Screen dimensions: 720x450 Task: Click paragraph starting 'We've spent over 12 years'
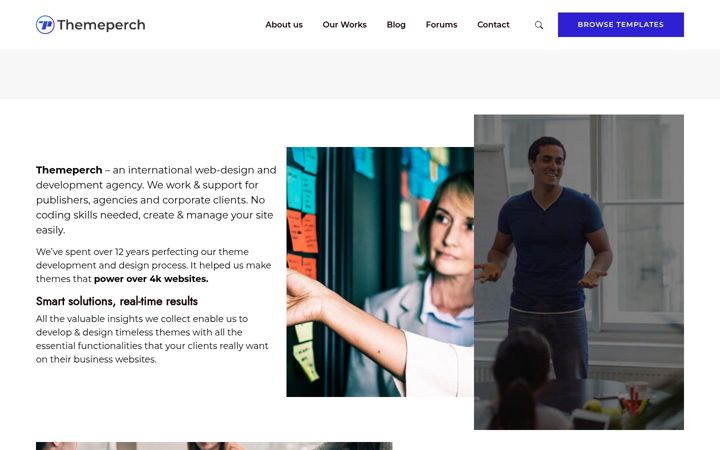[153, 265]
